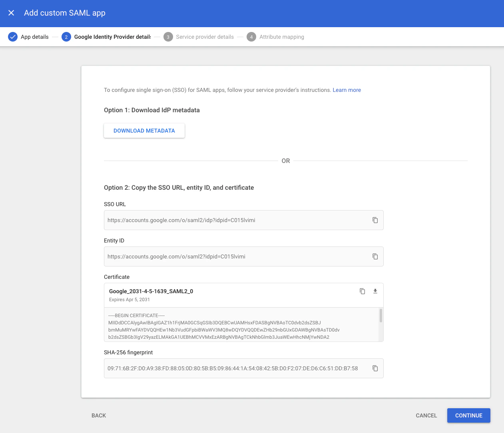504x433 pixels.
Task: Switch to the Attribute mapping step
Action: 281,37
